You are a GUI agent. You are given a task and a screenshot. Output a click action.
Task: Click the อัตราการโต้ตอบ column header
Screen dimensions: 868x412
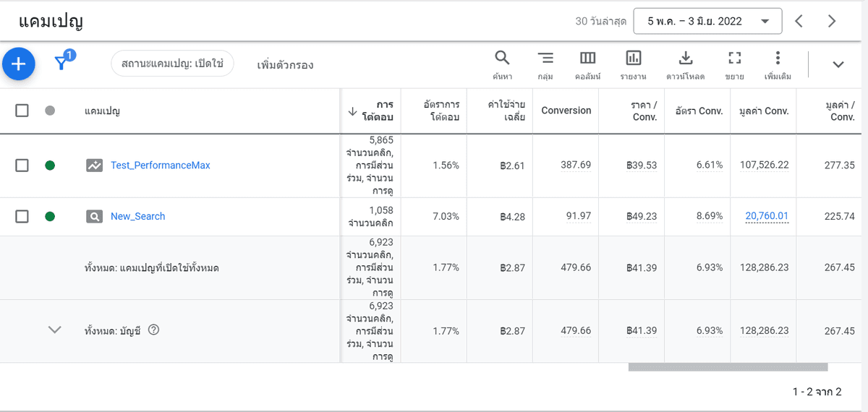pyautogui.click(x=441, y=111)
